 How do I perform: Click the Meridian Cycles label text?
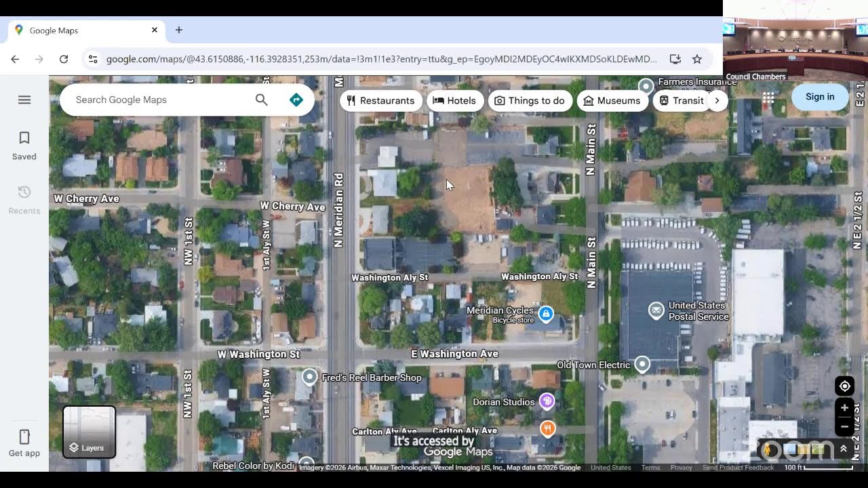click(x=500, y=310)
